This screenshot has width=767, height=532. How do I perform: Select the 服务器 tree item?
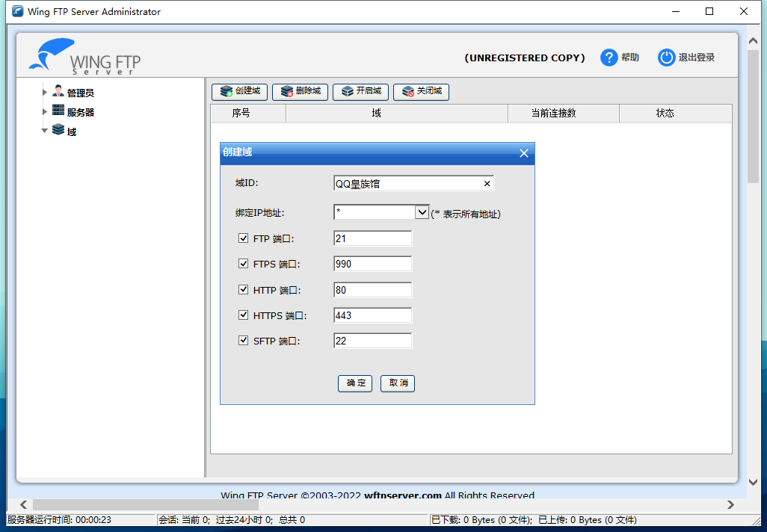tap(80, 112)
